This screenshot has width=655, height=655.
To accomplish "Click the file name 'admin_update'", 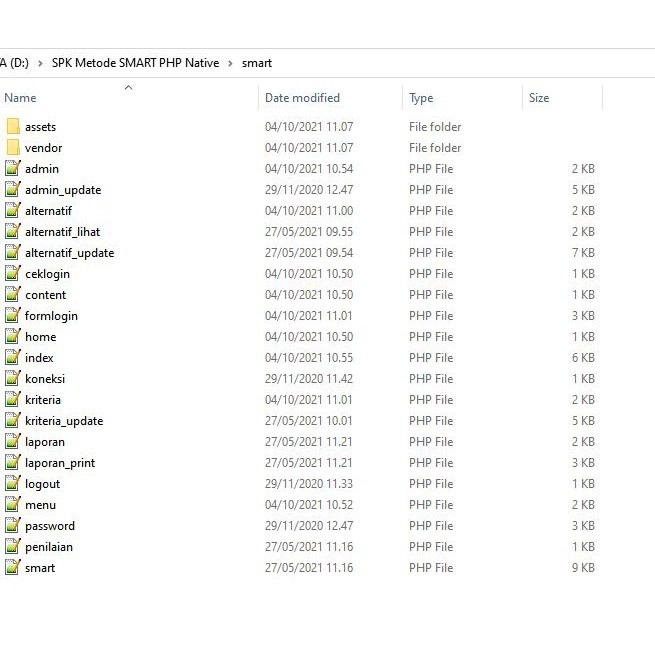I will [x=63, y=190].
